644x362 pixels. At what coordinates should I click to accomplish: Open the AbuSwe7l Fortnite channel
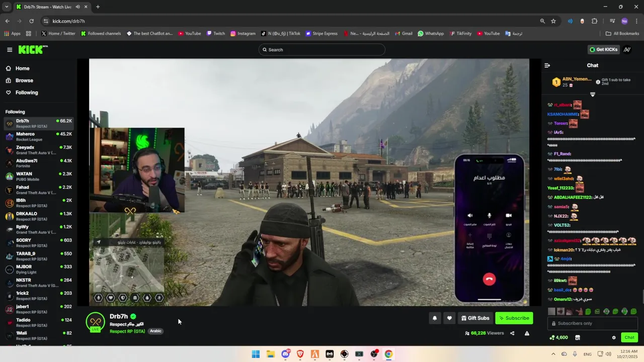(x=38, y=163)
